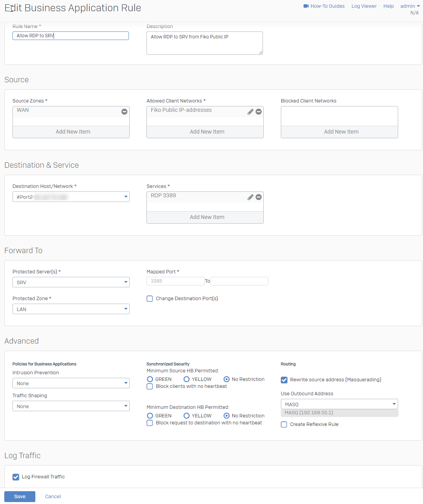Click Mapped Port To end field
The height and width of the screenshot is (504, 423).
pyautogui.click(x=239, y=281)
